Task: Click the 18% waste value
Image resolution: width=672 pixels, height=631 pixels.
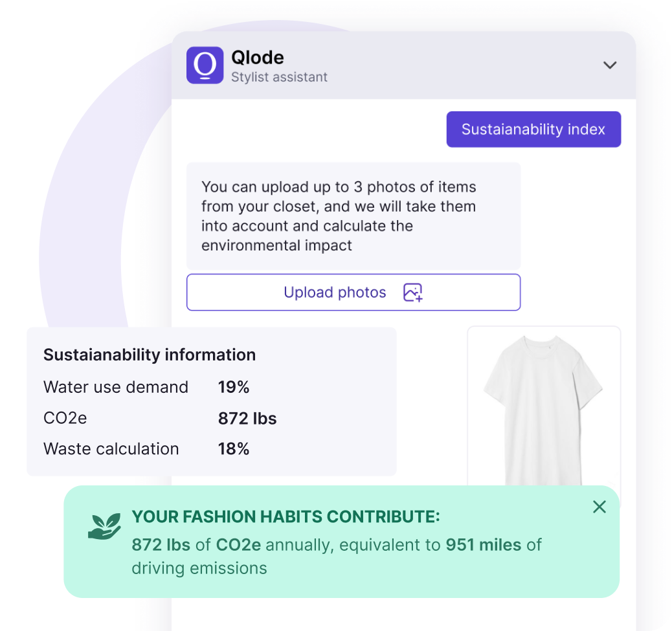Action: (234, 449)
